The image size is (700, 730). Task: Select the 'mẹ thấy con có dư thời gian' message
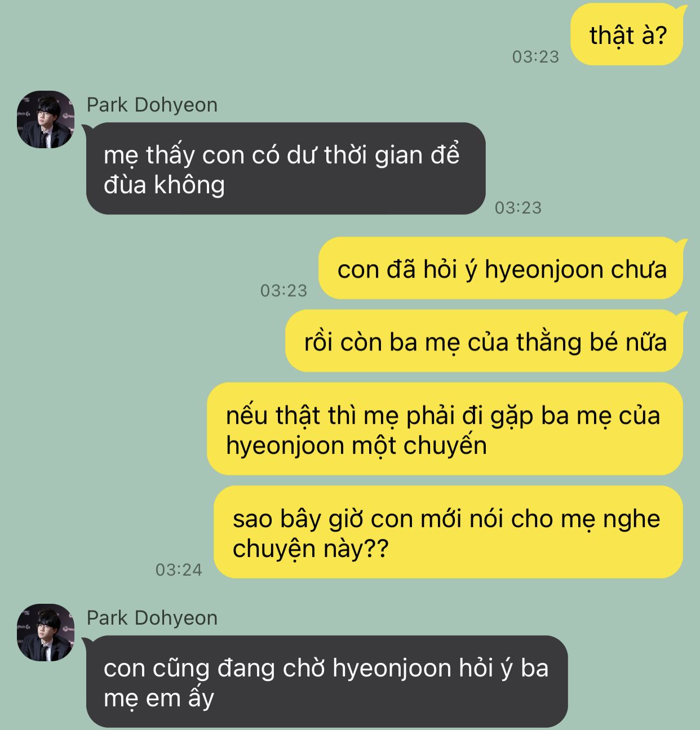[286, 168]
